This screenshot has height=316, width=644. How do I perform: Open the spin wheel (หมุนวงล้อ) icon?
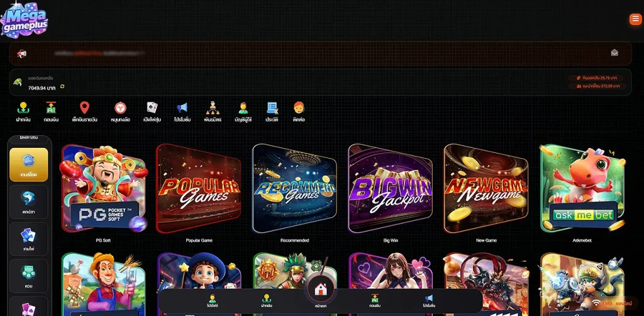(120, 110)
